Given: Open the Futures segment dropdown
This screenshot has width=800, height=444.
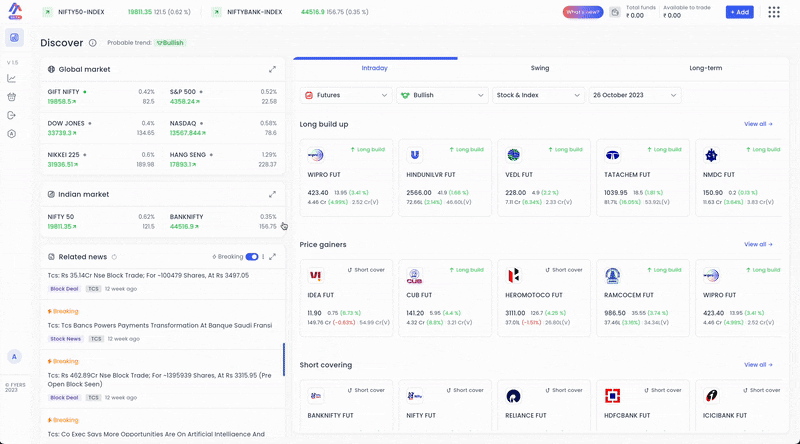Looking at the screenshot, I should 346,95.
